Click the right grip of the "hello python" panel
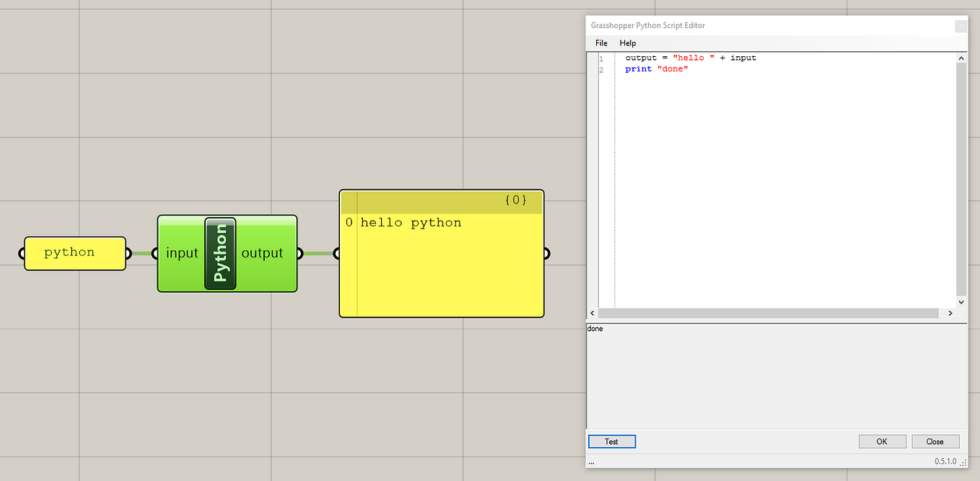 pyautogui.click(x=546, y=253)
